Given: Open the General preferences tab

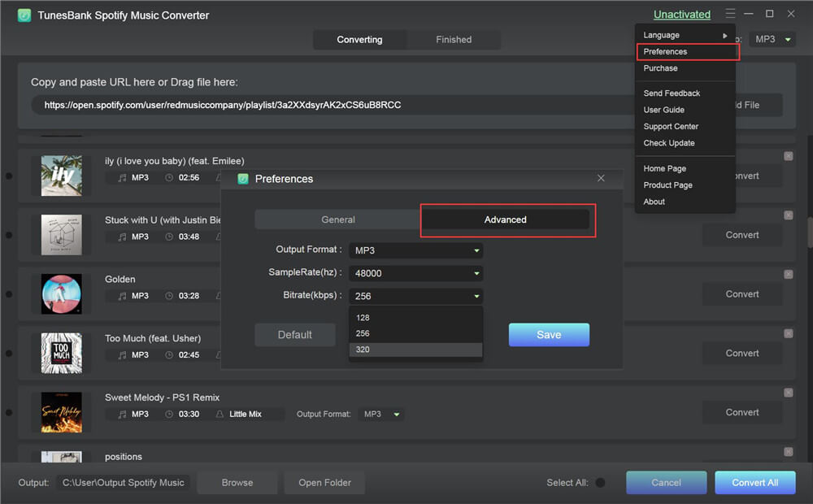Looking at the screenshot, I should click(338, 219).
